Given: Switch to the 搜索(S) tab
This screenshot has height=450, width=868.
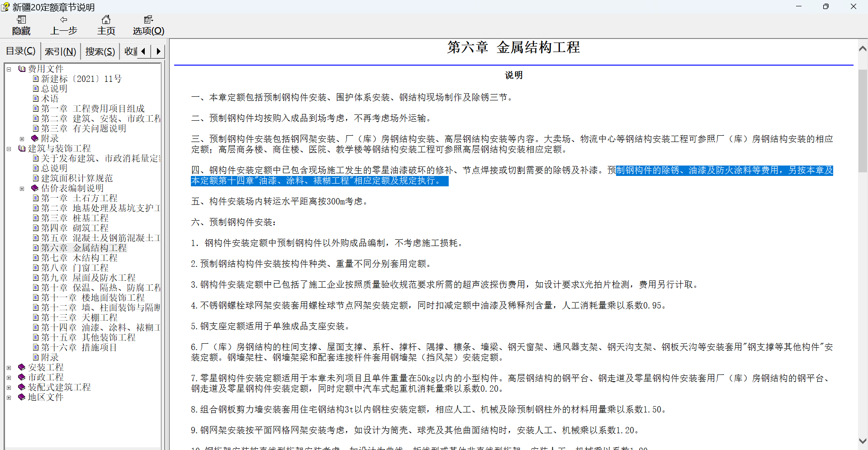Looking at the screenshot, I should pos(100,52).
